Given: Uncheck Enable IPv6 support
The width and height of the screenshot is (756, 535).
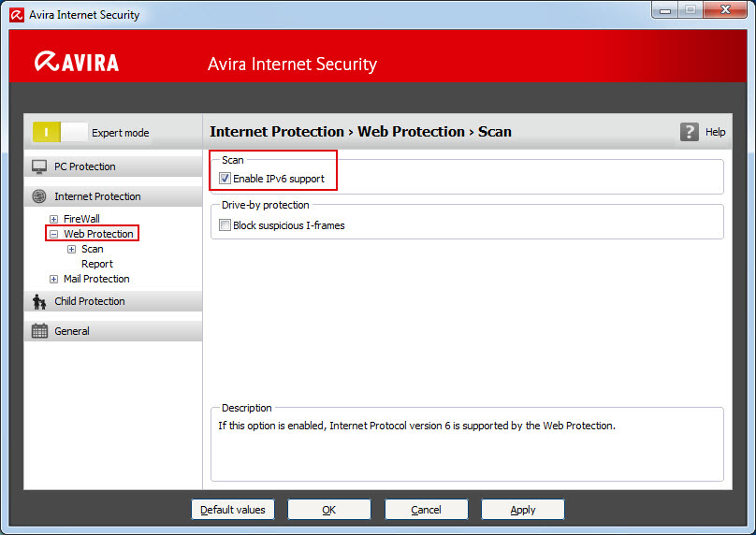Looking at the screenshot, I should pos(225,179).
